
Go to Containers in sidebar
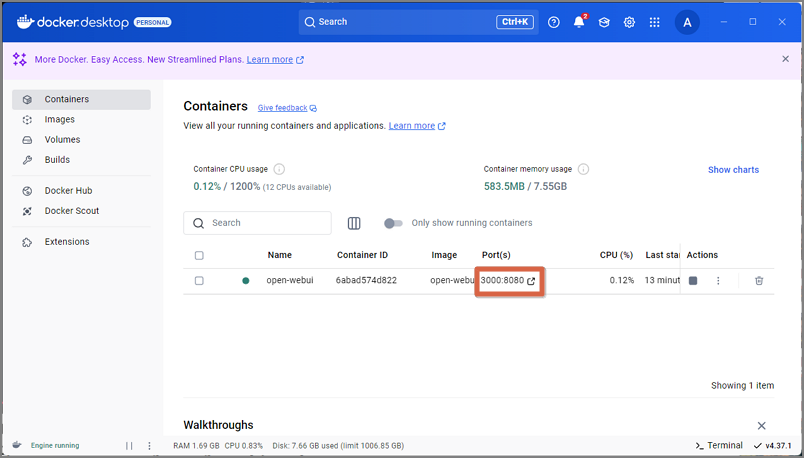[x=81, y=99]
